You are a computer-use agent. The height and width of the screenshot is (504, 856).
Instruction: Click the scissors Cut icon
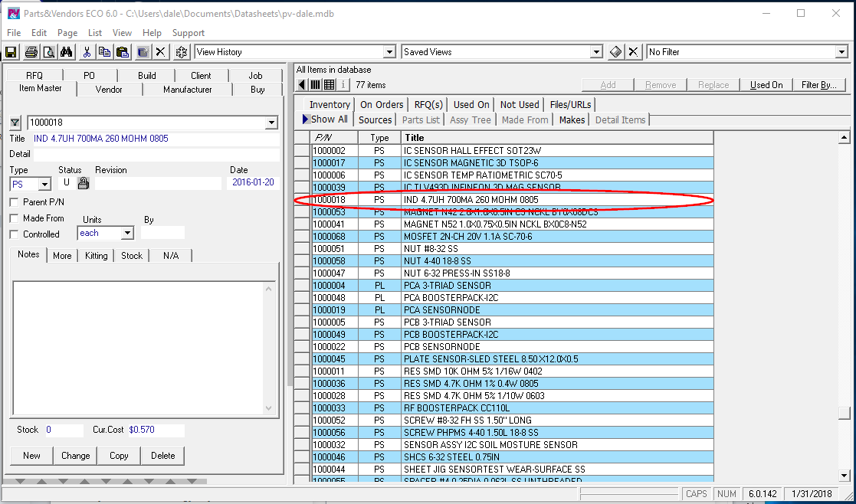(87, 52)
